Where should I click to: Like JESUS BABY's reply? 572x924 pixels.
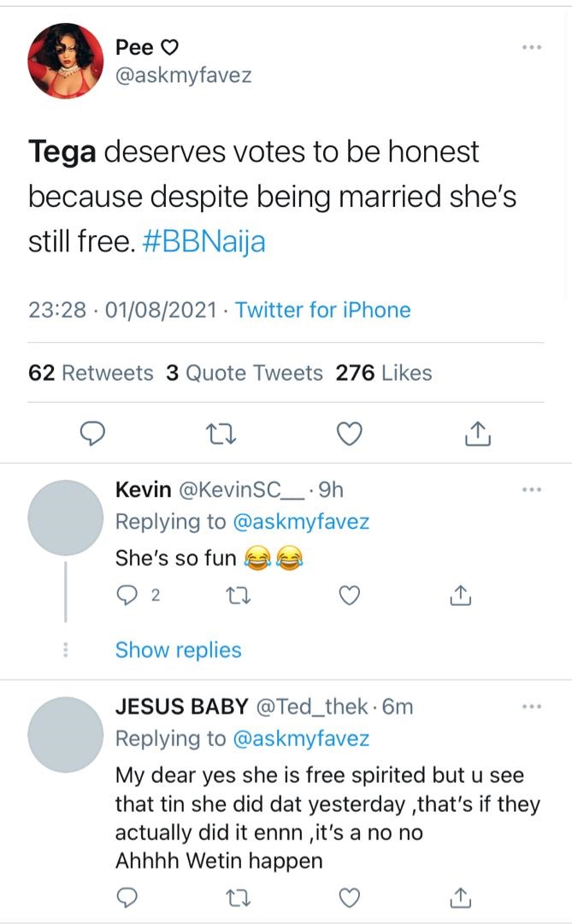coord(349,897)
